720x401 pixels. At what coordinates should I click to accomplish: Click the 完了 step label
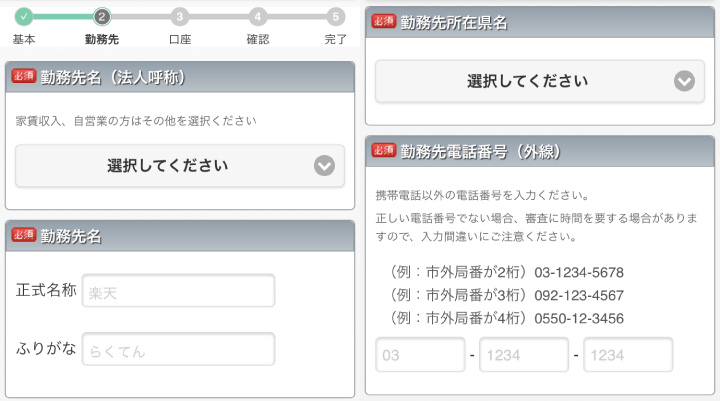336,40
